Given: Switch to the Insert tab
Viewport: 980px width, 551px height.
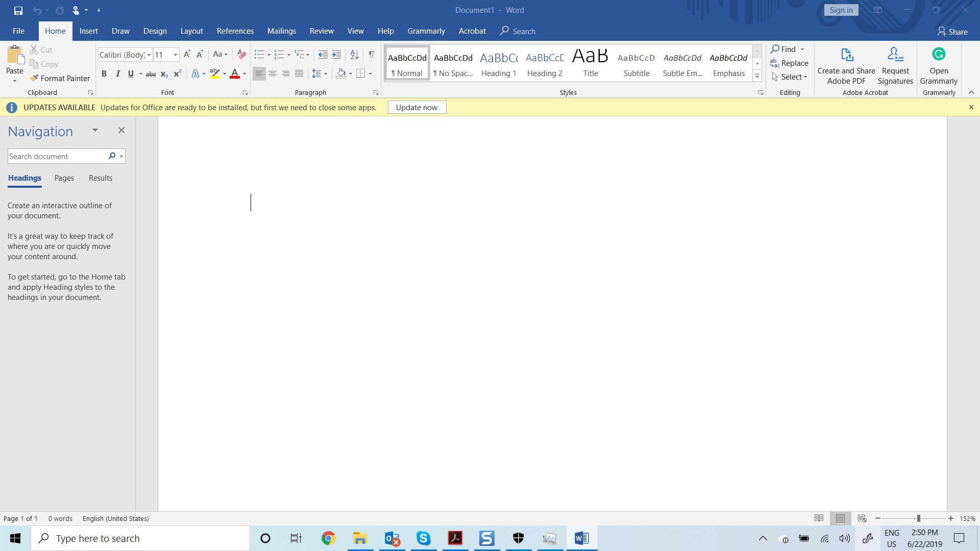Looking at the screenshot, I should [88, 31].
